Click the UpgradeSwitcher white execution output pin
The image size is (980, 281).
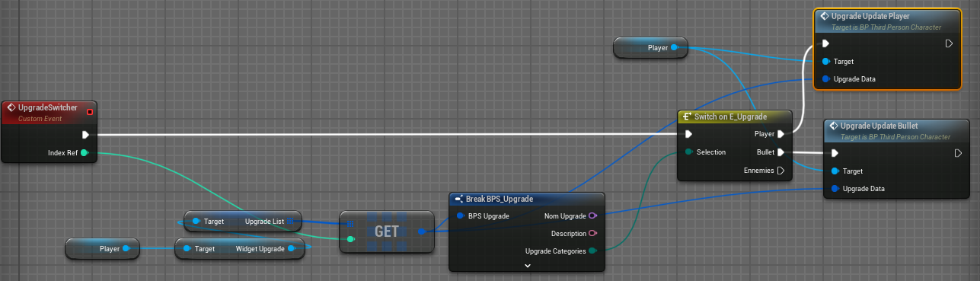point(86,135)
